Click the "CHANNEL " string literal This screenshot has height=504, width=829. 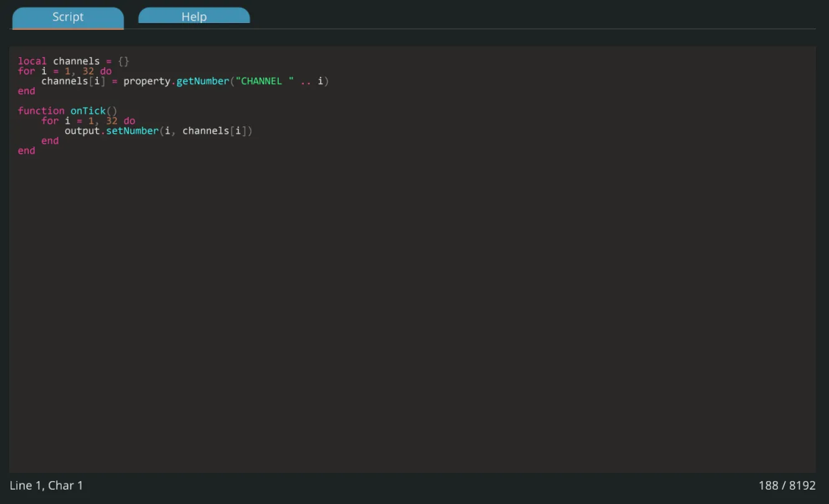(264, 81)
